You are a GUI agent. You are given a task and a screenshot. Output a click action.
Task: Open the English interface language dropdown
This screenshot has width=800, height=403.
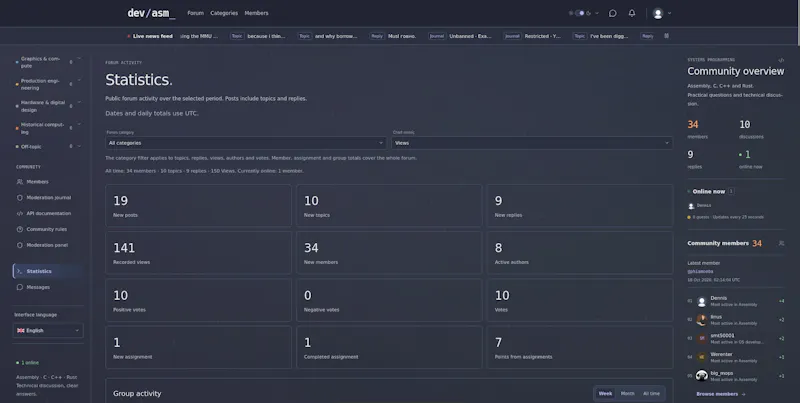pyautogui.click(x=48, y=331)
